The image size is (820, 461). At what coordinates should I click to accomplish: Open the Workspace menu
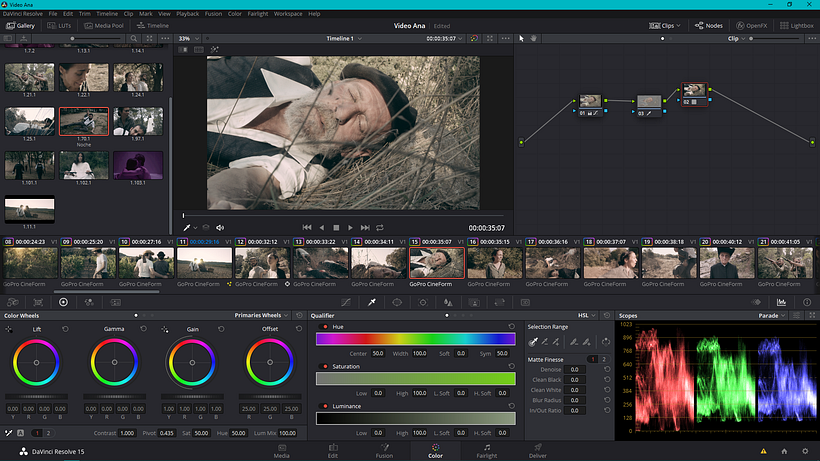pos(288,14)
